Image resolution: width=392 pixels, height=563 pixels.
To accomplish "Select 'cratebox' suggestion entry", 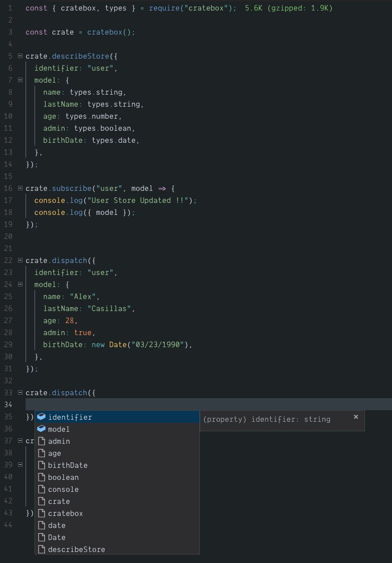I will (x=117, y=513).
